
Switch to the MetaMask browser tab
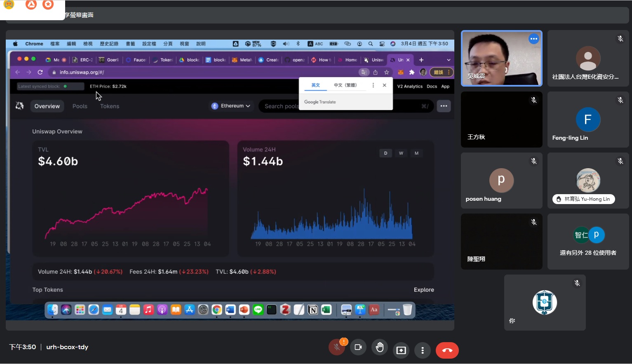[x=242, y=60]
